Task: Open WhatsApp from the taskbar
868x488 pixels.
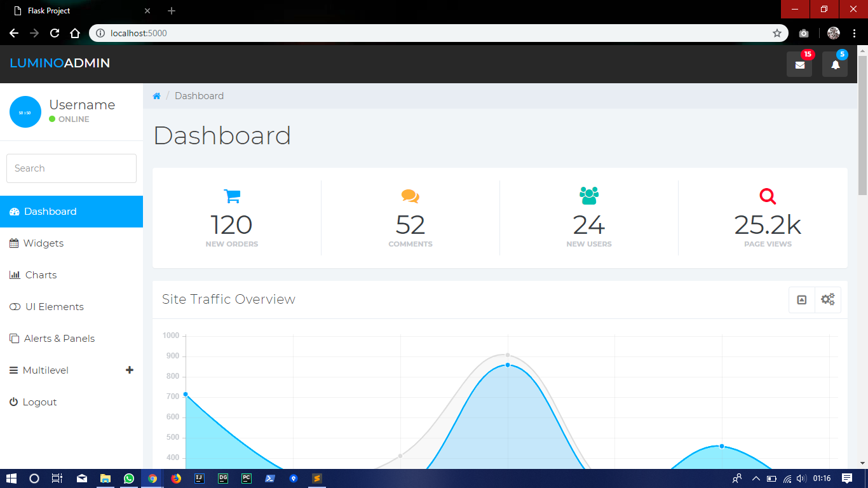Action: click(129, 478)
